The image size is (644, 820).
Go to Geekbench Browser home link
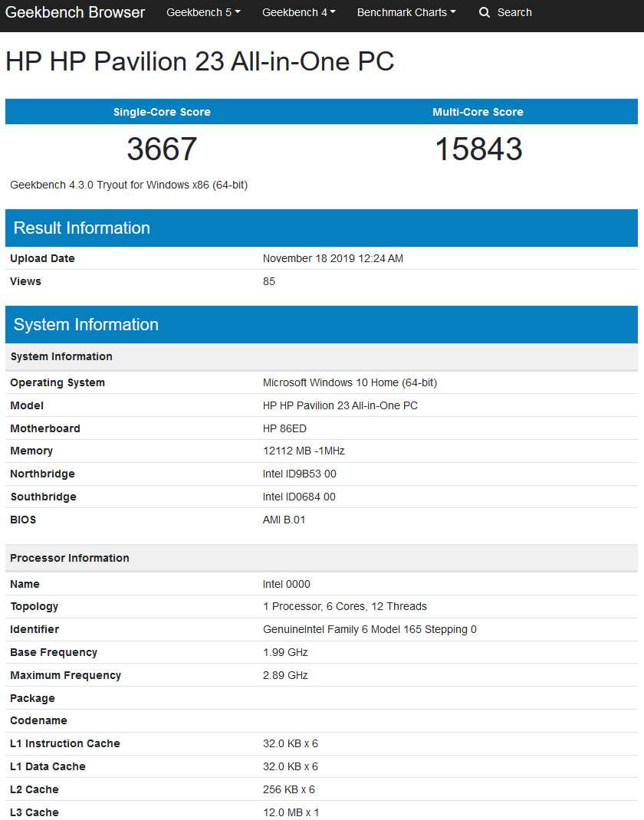pyautogui.click(x=75, y=12)
